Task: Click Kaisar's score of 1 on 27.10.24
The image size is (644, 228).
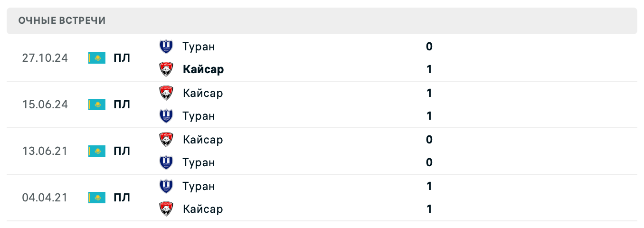Action: (429, 69)
